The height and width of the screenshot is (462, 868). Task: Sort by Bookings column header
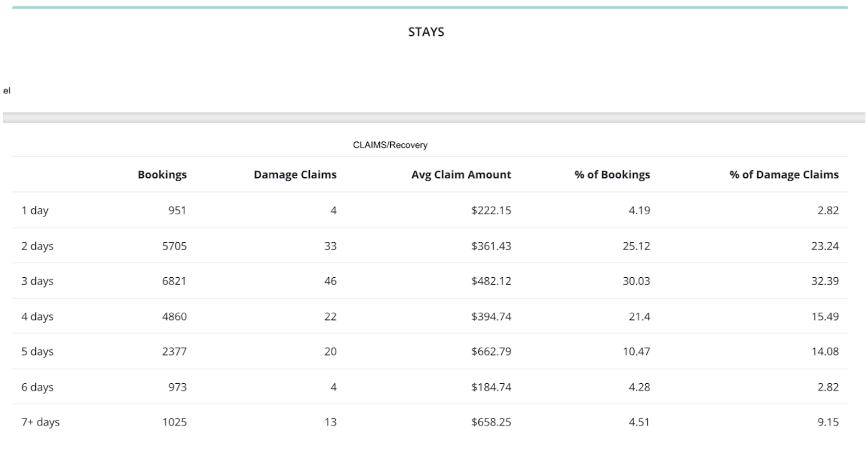[x=162, y=175]
